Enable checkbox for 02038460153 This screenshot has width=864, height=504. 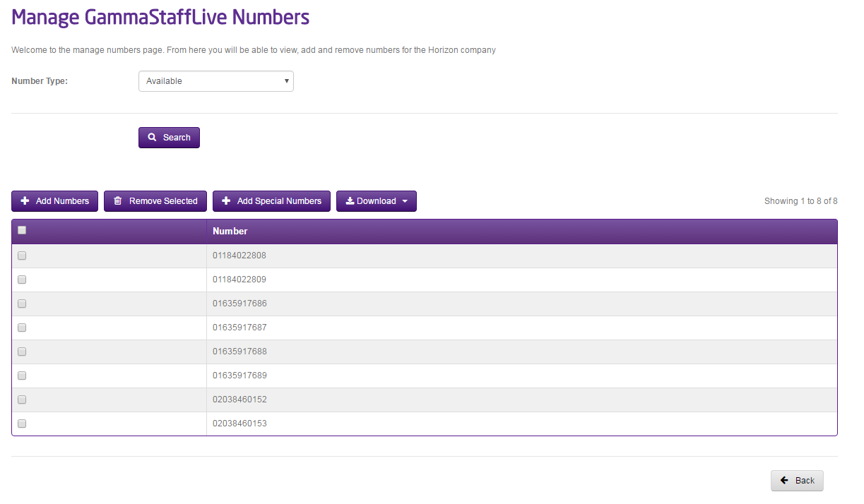point(22,424)
